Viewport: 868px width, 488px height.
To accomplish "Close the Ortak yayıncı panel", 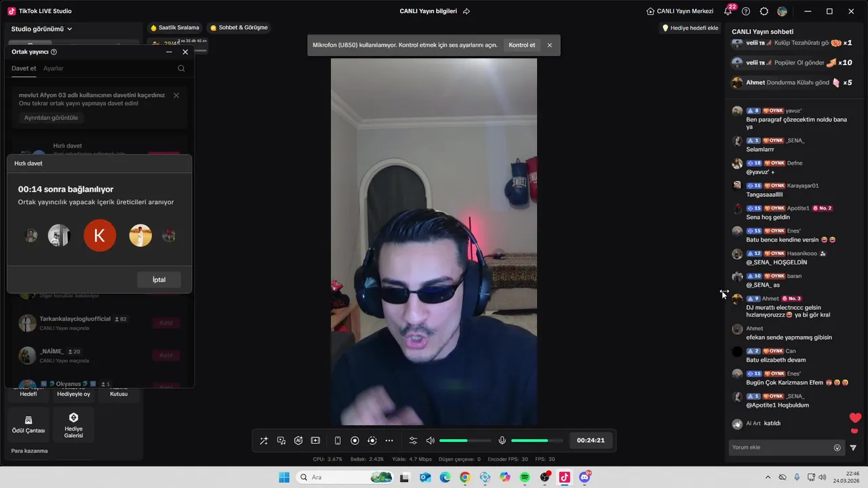I will [x=185, y=52].
